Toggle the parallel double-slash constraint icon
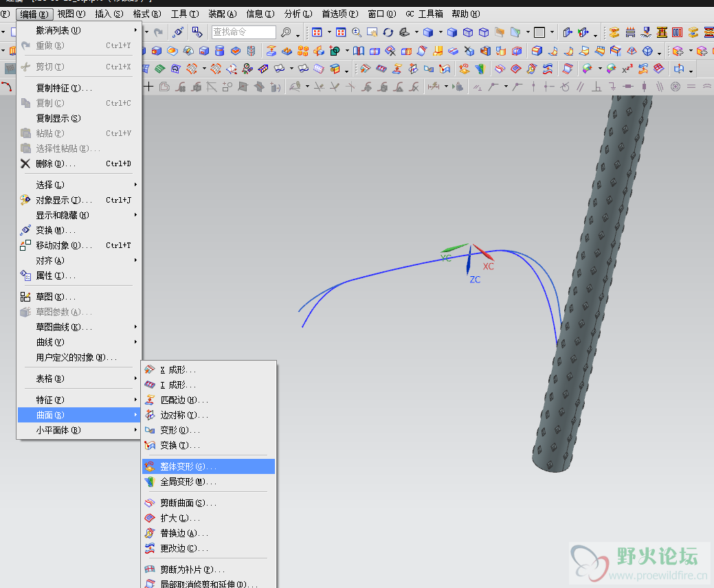The width and height of the screenshot is (714, 588). 580,87
